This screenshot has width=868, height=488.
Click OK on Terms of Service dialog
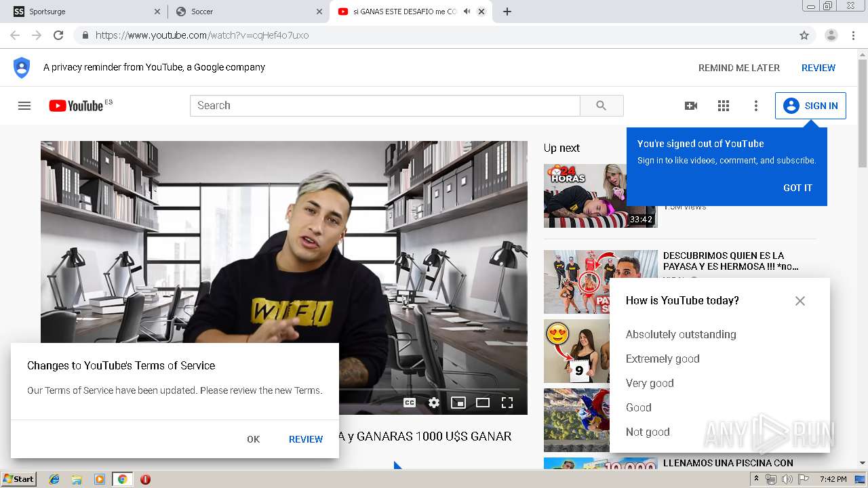254,439
